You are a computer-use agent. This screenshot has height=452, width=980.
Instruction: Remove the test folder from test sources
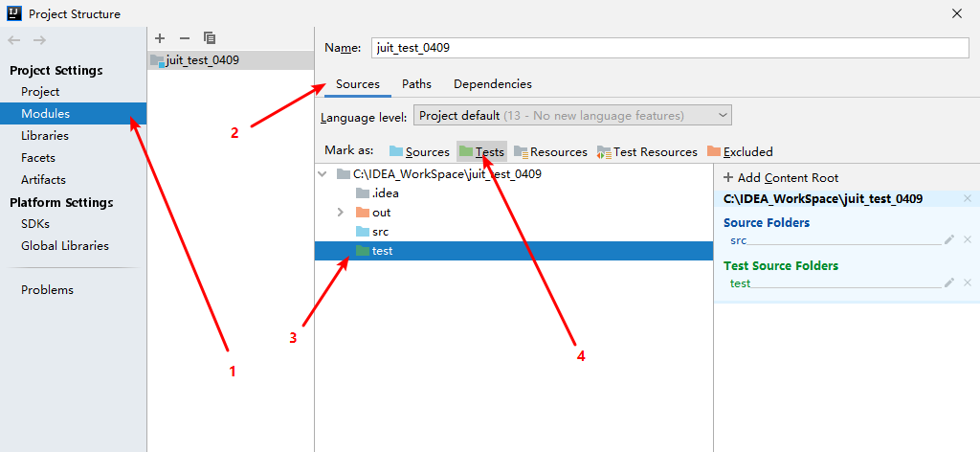(967, 282)
